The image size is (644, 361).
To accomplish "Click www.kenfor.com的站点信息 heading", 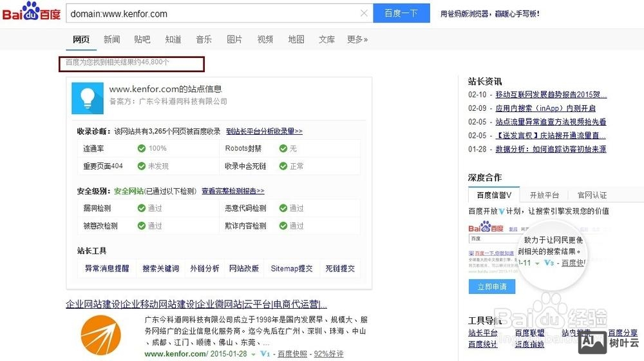I will [x=166, y=89].
